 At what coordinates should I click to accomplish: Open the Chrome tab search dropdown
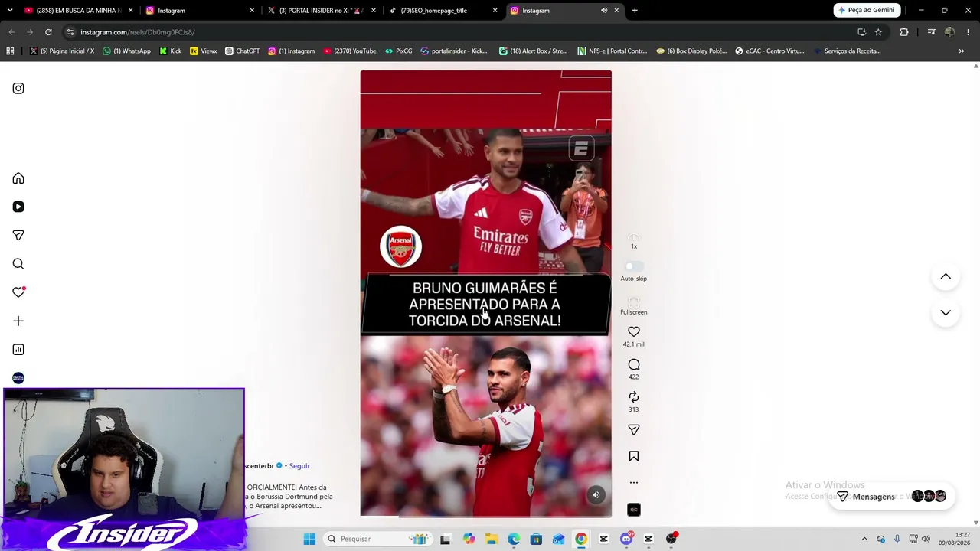tap(11, 11)
